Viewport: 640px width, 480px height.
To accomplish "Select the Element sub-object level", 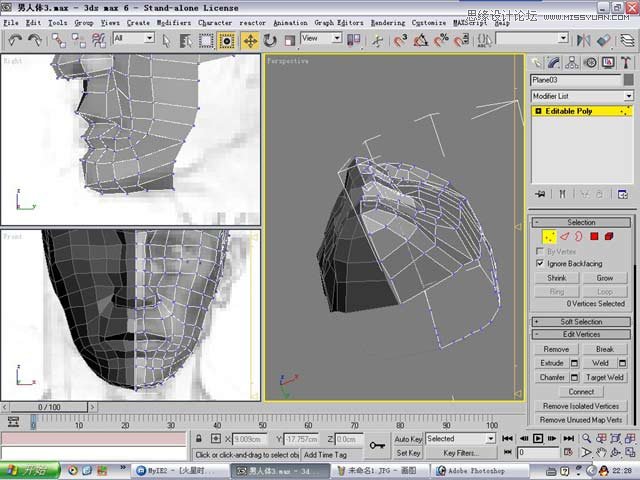I will click(x=609, y=236).
